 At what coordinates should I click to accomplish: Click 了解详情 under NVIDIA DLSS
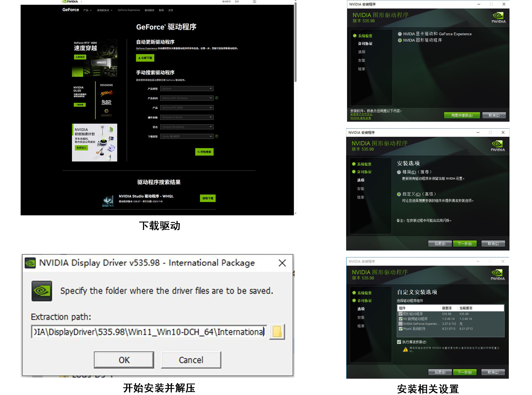(80, 105)
